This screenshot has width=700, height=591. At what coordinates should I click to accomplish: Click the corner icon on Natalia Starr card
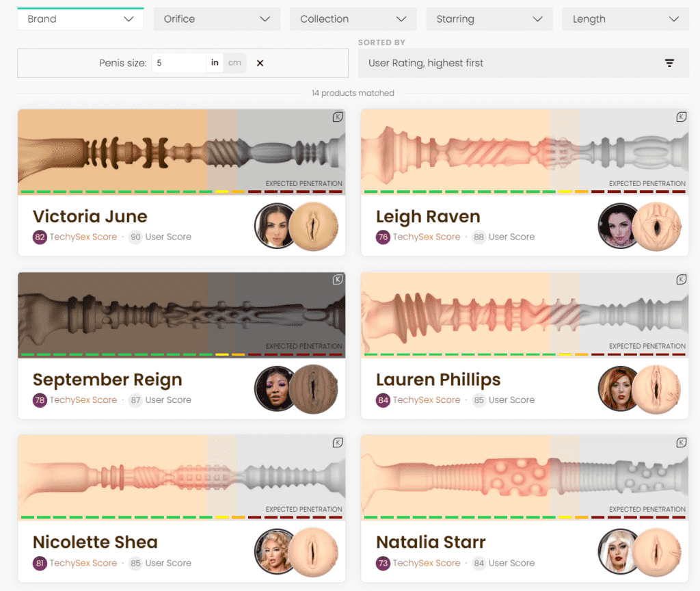[681, 443]
